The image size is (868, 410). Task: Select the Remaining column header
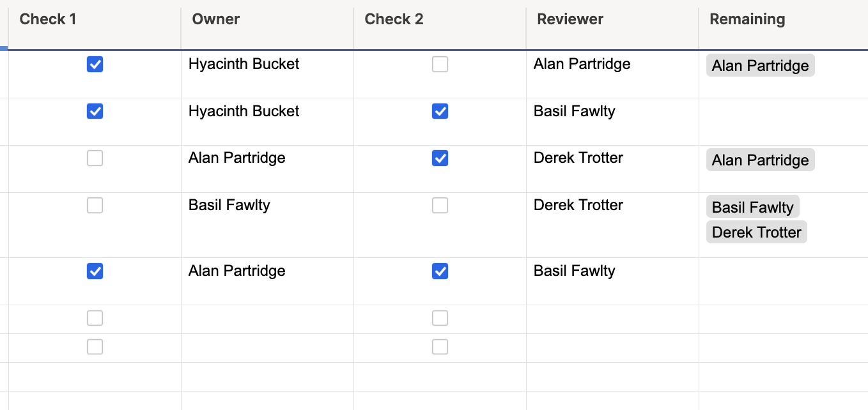tap(784, 19)
